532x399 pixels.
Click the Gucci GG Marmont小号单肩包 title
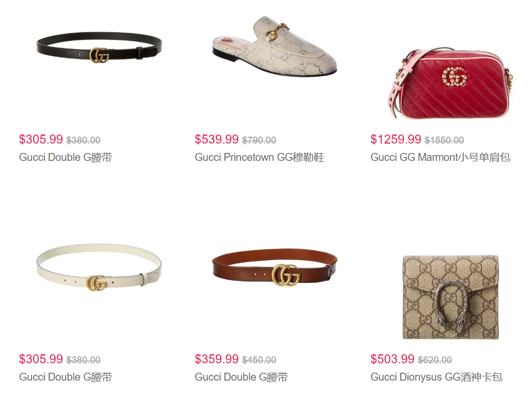(440, 157)
